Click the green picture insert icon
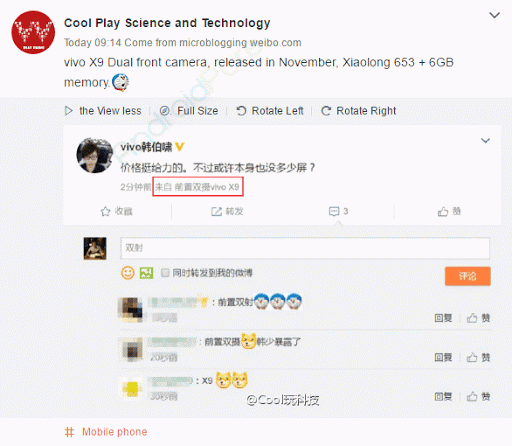 [146, 273]
